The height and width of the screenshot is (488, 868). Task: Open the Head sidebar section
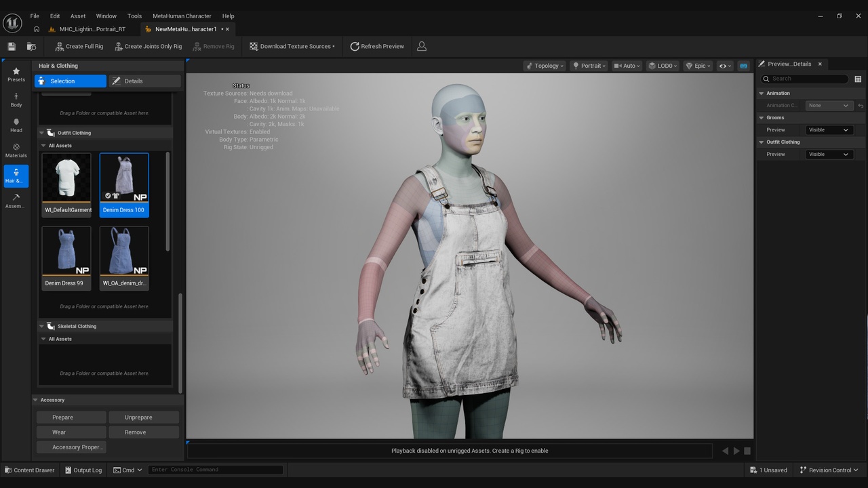tap(16, 125)
